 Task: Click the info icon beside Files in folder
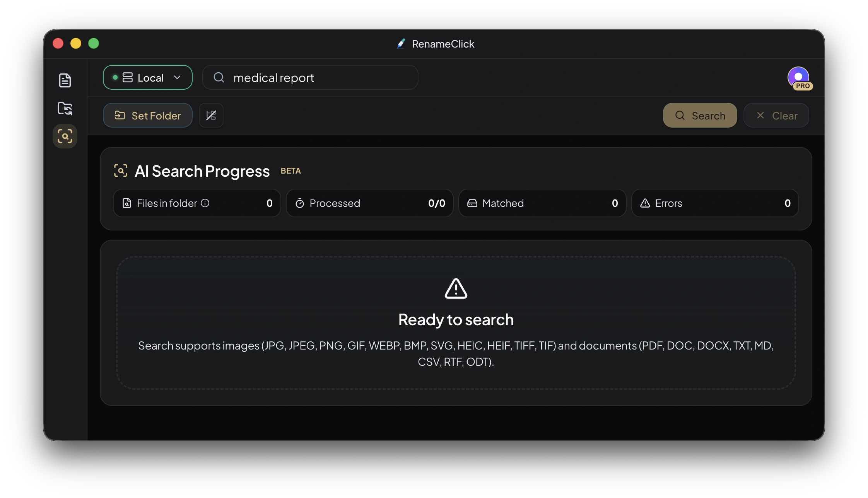[x=205, y=203]
